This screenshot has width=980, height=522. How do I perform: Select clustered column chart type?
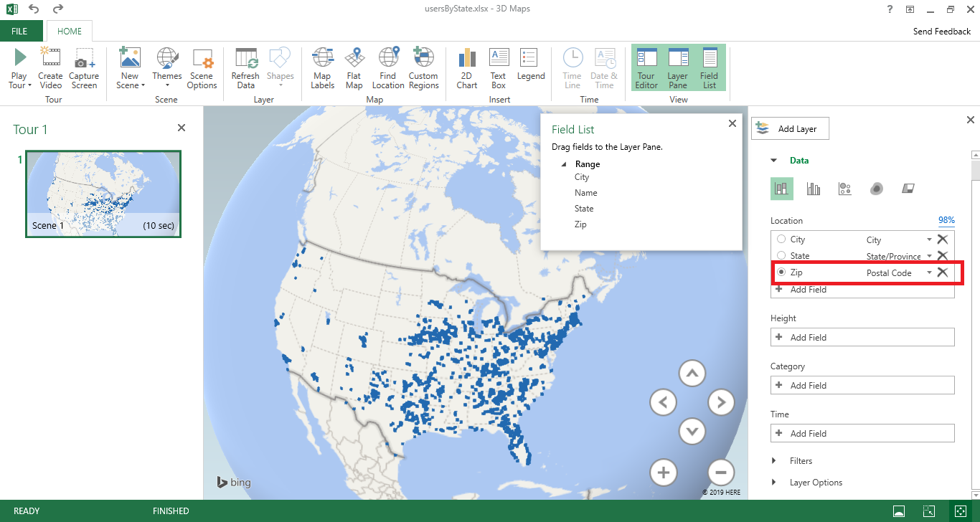(814, 189)
